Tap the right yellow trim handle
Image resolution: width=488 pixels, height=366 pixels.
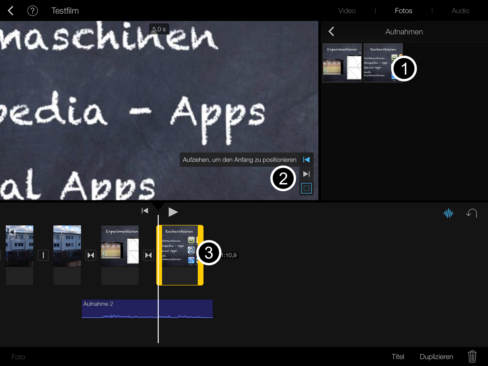[x=201, y=255]
